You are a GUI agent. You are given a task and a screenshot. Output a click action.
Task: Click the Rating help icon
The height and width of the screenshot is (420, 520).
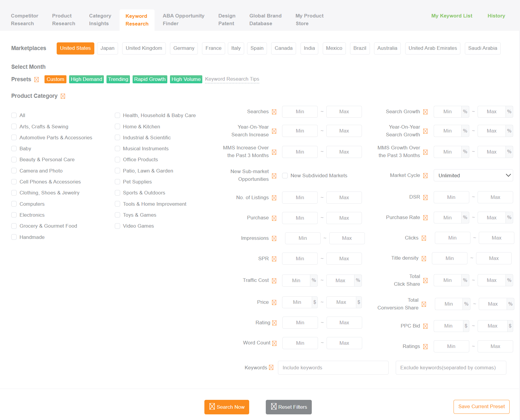pos(274,322)
